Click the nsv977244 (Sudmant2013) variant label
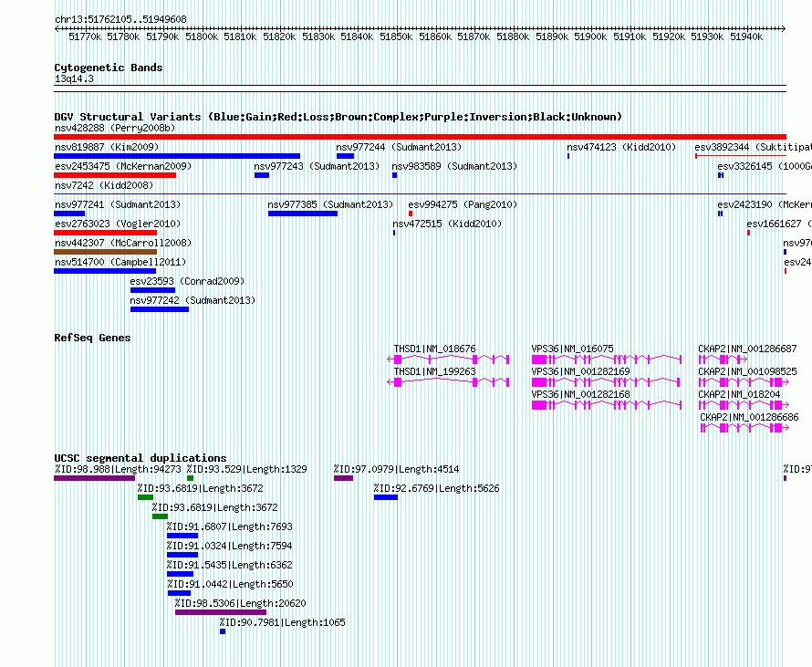The height and width of the screenshot is (667, 812). (x=399, y=147)
